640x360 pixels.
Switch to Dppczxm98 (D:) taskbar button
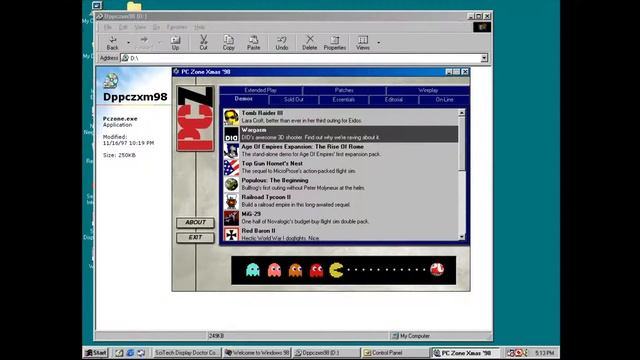(x=327, y=353)
